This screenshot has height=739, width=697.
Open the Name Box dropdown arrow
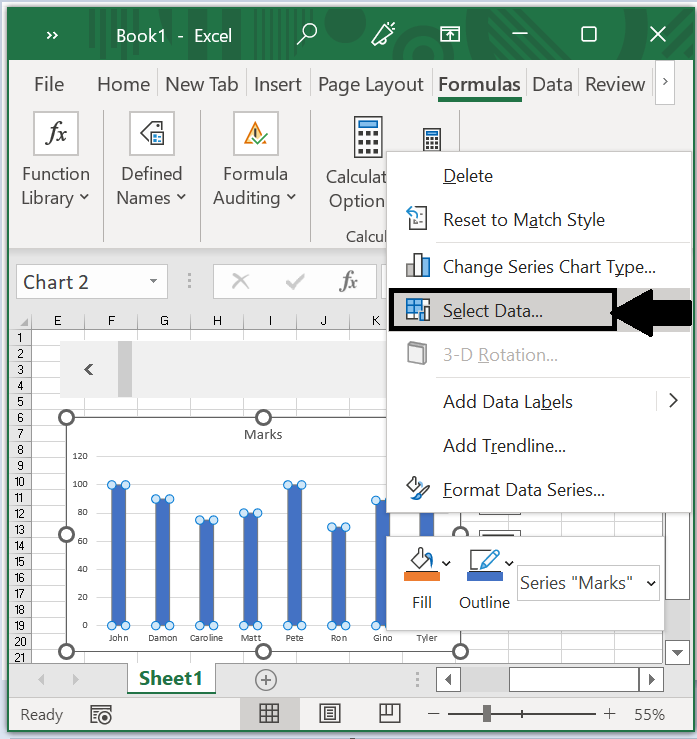153,281
